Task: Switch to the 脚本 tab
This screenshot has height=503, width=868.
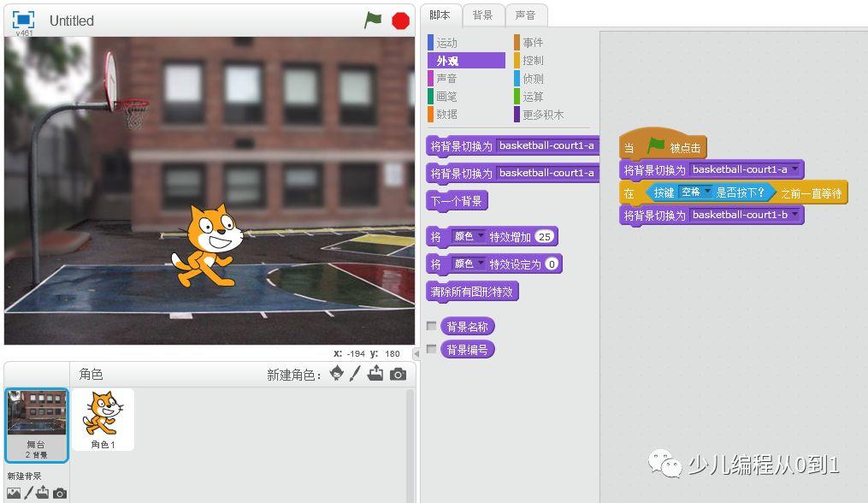Action: (x=440, y=15)
